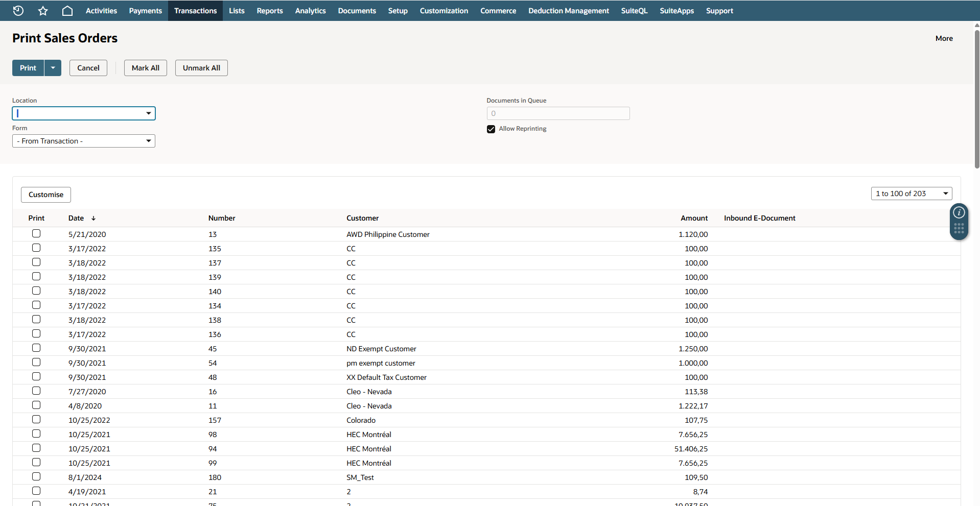Click AWD Philippine Customer cell
This screenshot has height=506, width=980.
[x=388, y=234]
